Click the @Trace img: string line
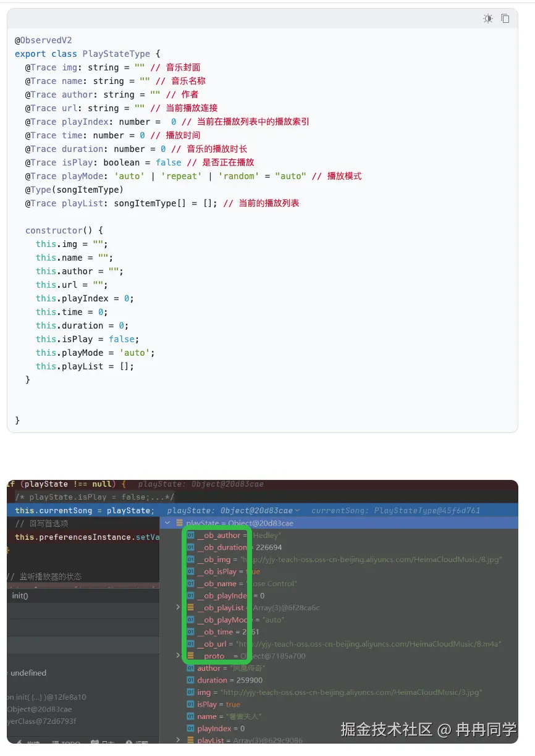This screenshot has height=756, width=535. tap(112, 67)
